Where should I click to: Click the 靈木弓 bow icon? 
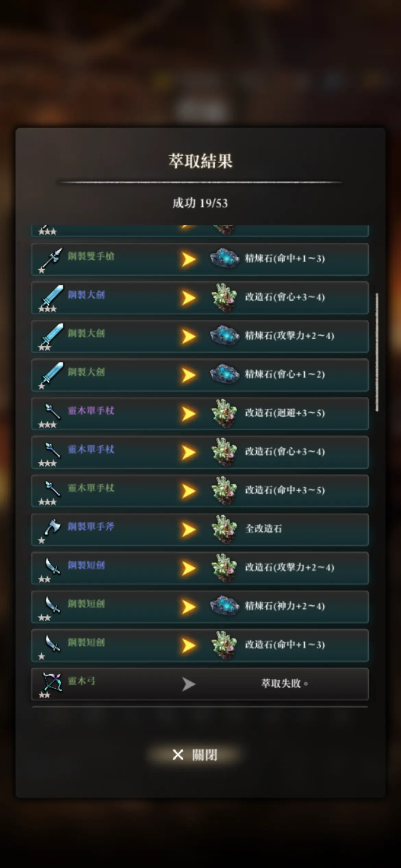(51, 683)
